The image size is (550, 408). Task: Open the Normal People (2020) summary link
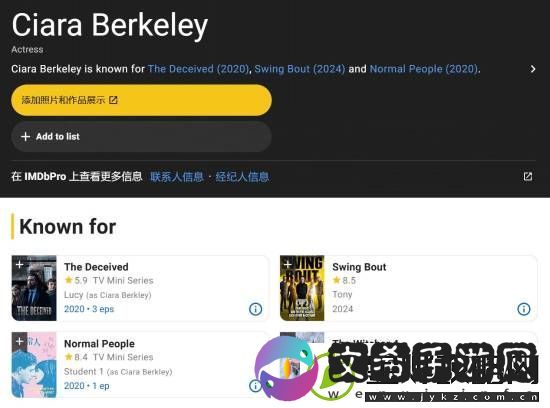(x=424, y=69)
